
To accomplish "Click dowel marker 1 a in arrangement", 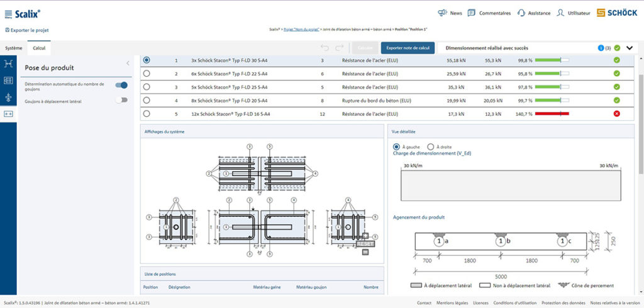I will 439,241.
